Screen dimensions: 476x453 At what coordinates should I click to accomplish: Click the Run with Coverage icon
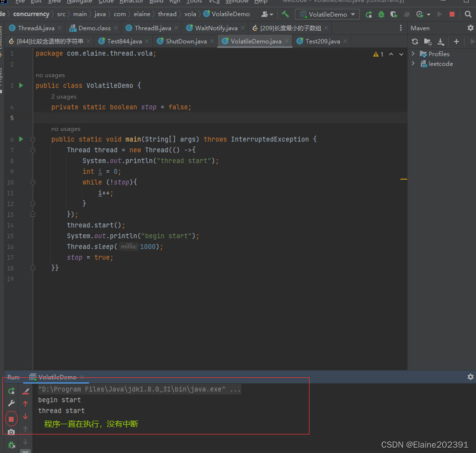pos(394,15)
